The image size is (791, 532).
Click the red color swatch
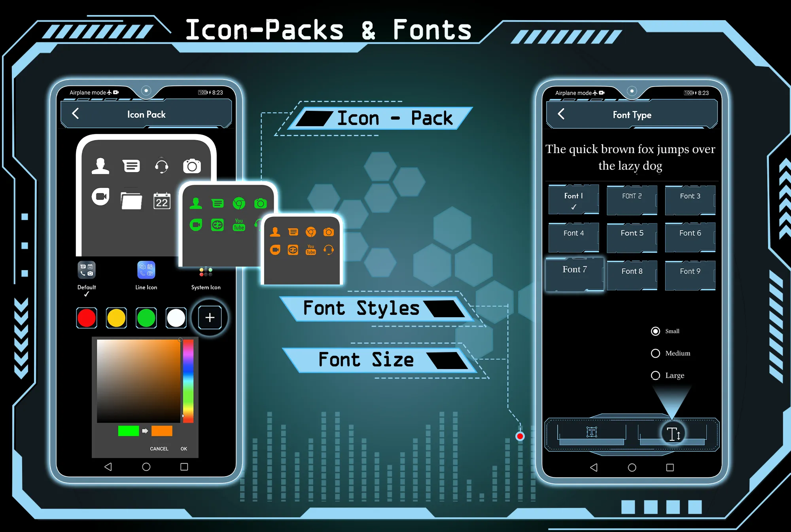coord(87,318)
